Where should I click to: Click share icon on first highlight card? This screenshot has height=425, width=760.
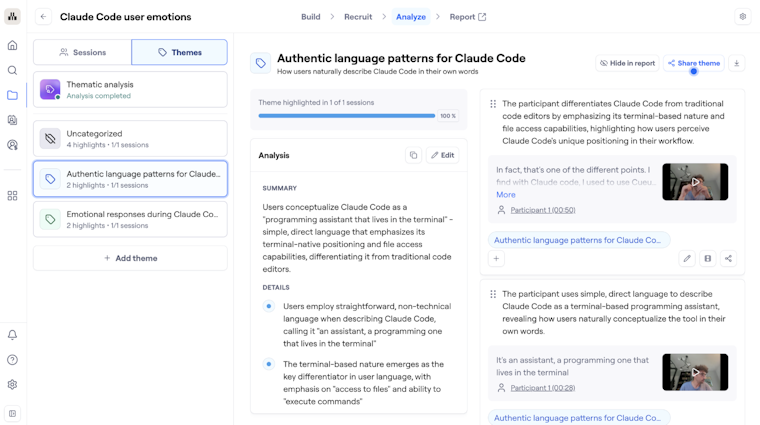point(728,258)
